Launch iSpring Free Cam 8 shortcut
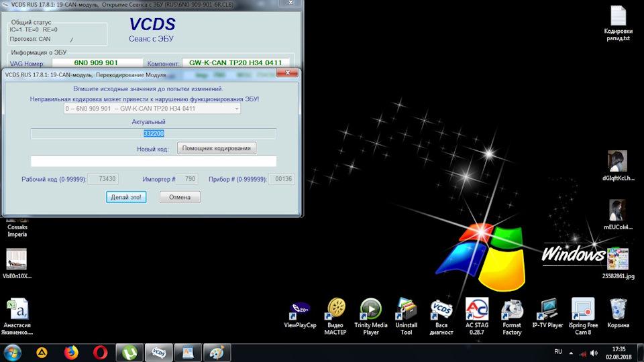This screenshot has width=644, height=362. 583,316
